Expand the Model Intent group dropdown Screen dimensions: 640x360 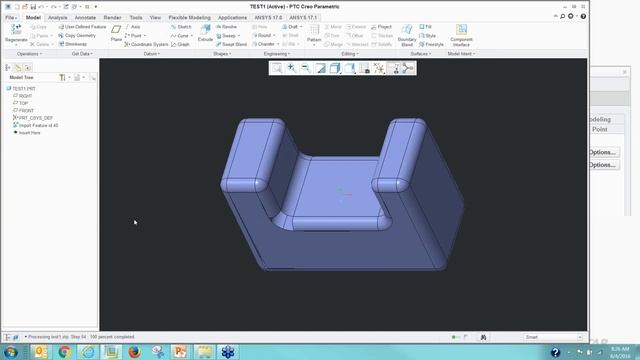461,54
